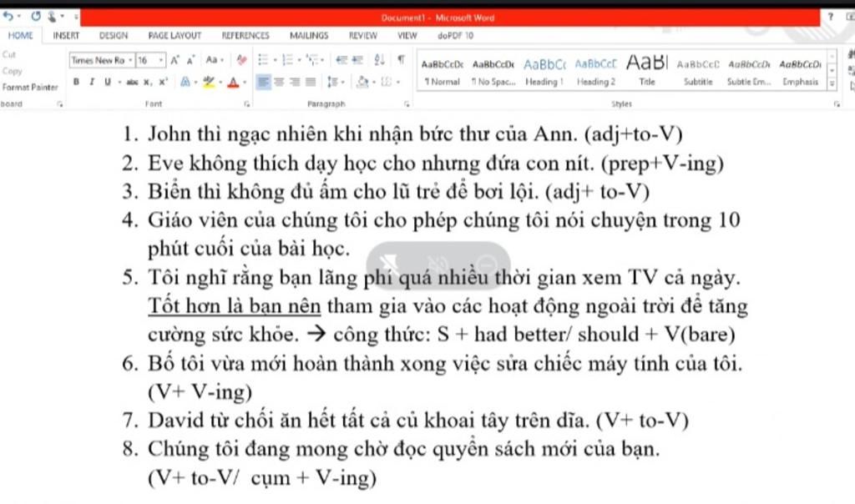The image size is (855, 504).
Task: Click the Copy button
Action: click(x=12, y=71)
